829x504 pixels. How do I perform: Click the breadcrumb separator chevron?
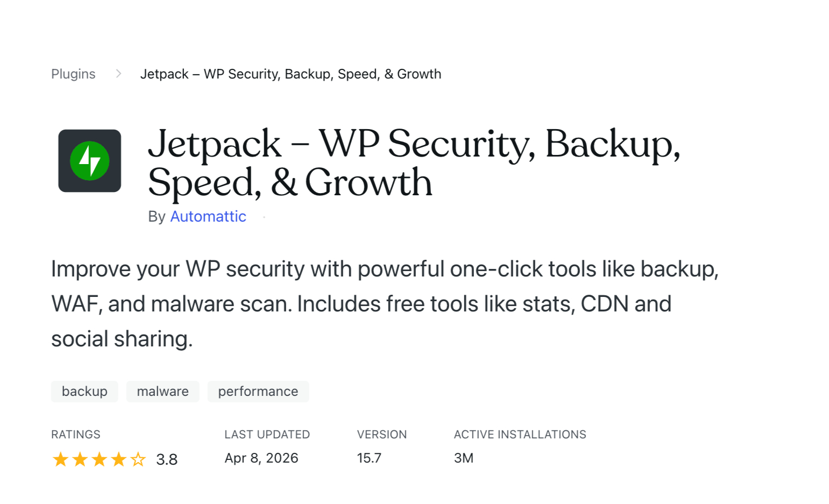[118, 74]
